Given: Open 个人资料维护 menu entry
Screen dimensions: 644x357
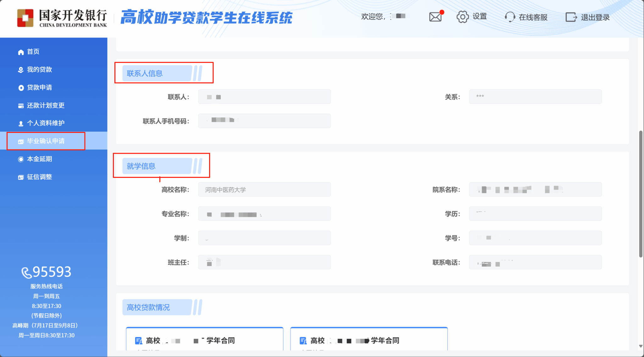Looking at the screenshot, I should 46,123.
